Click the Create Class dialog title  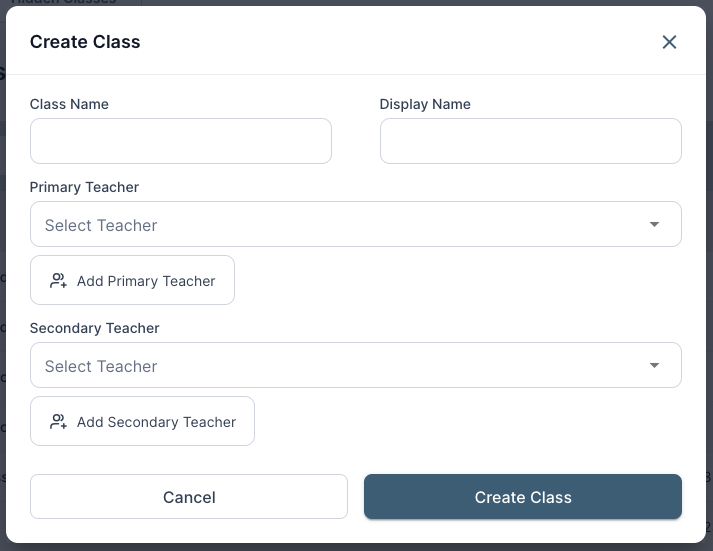[85, 42]
